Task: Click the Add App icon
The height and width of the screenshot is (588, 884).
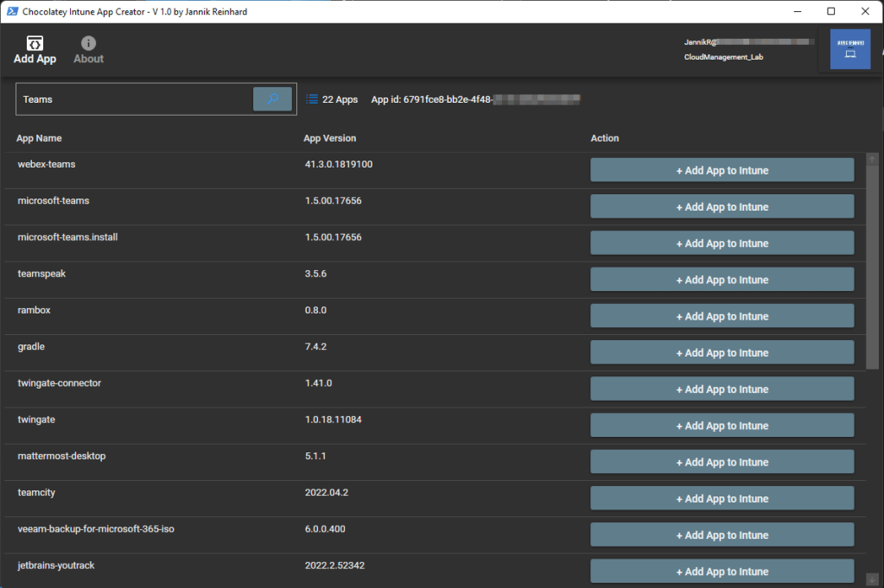Action: [x=35, y=43]
